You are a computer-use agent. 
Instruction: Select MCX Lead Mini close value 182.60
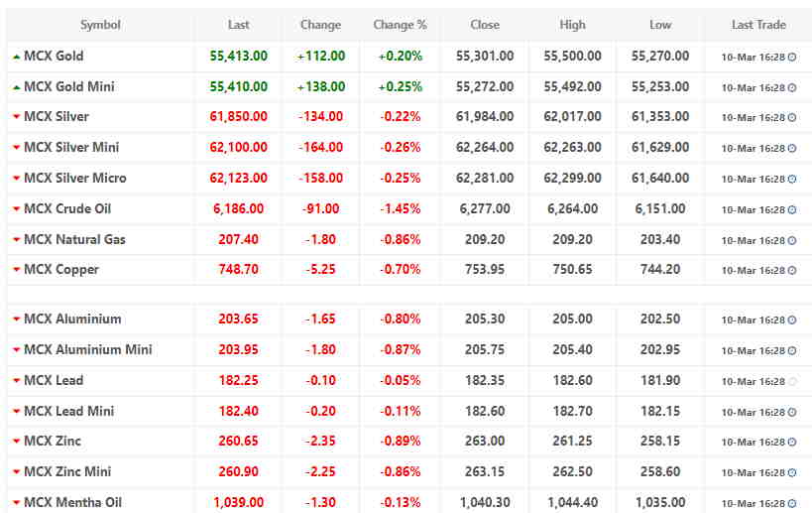(485, 411)
